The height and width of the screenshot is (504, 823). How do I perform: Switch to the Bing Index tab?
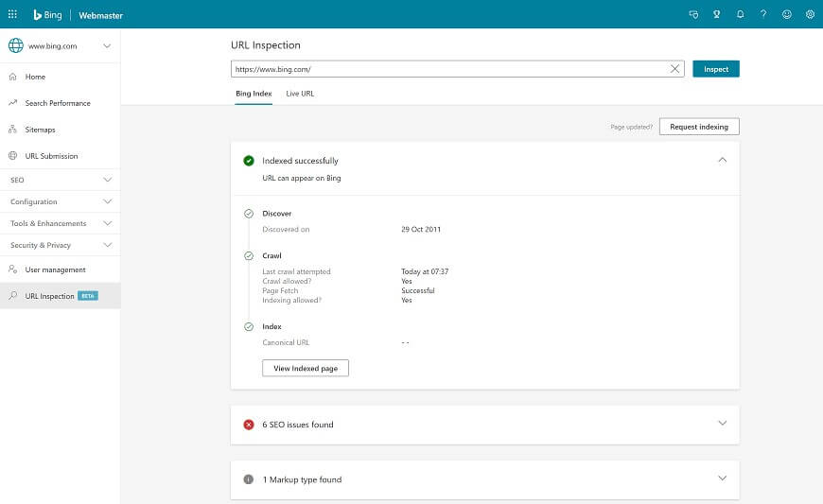click(254, 94)
